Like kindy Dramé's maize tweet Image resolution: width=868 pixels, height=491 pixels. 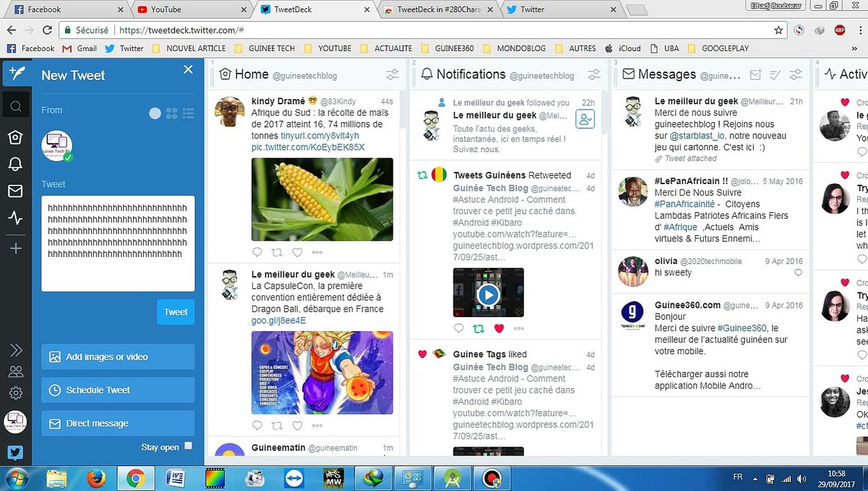click(x=297, y=252)
